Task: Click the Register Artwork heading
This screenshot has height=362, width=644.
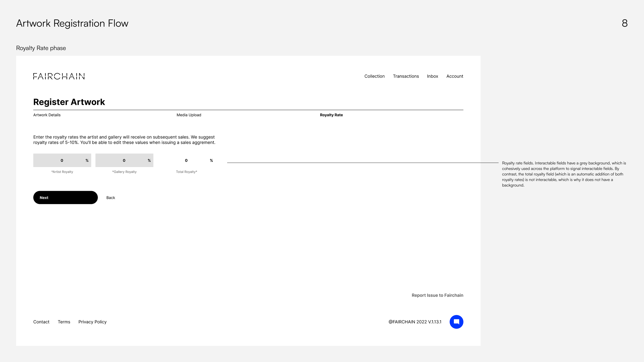Action: click(69, 102)
